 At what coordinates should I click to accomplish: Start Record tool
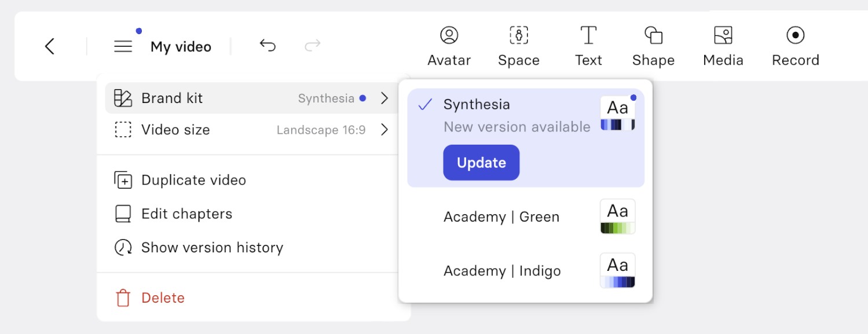tap(796, 46)
